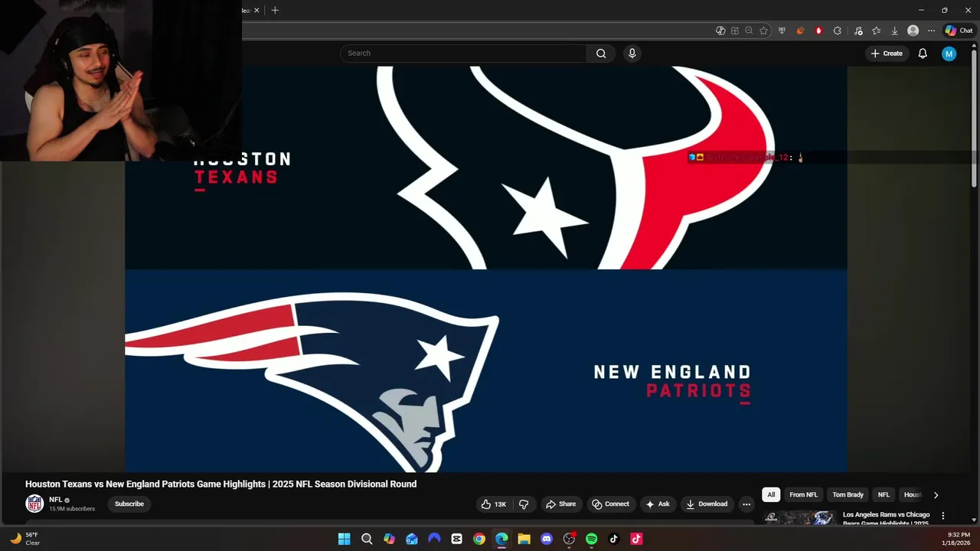Open the NFL channel avatar

[34, 504]
